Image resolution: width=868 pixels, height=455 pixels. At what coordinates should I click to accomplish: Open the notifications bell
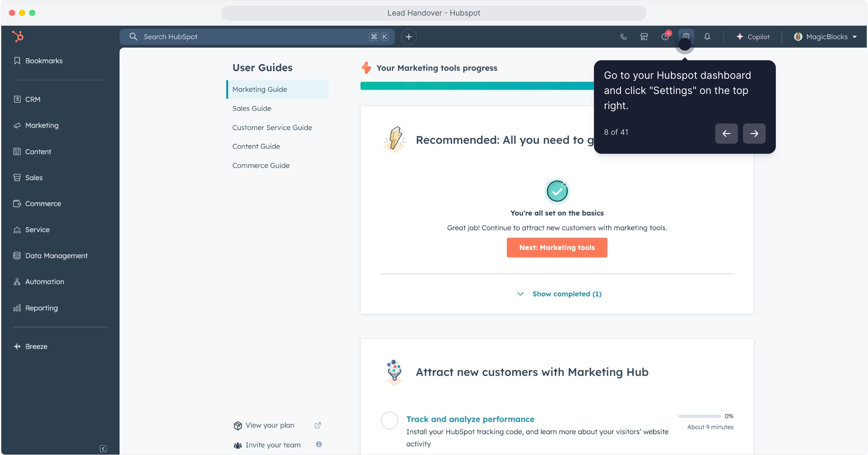pyautogui.click(x=707, y=37)
